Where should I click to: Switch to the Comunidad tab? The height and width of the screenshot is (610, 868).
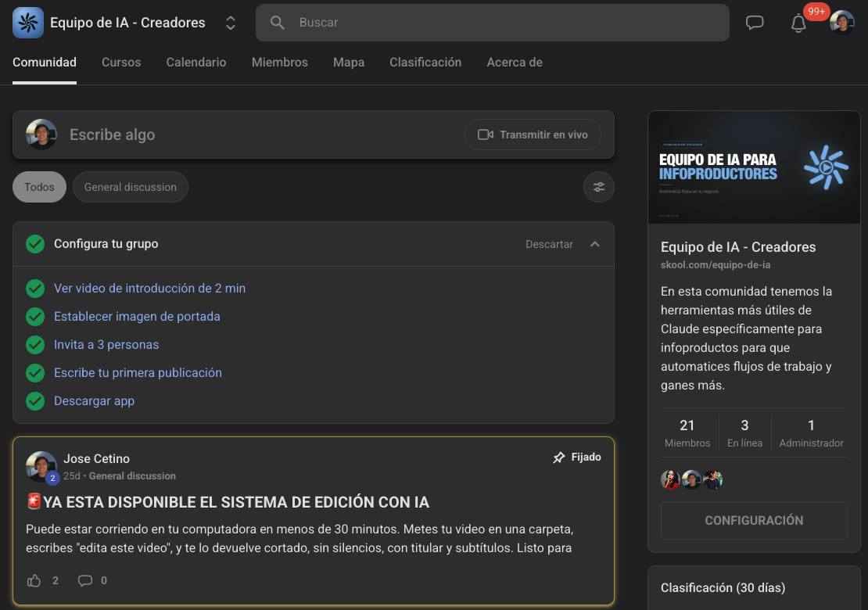click(45, 62)
